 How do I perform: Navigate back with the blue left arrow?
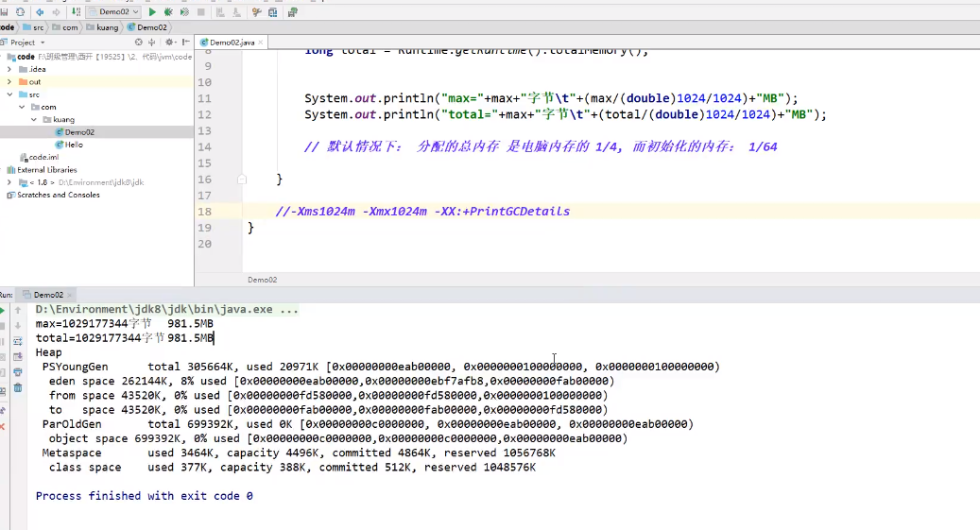click(40, 12)
